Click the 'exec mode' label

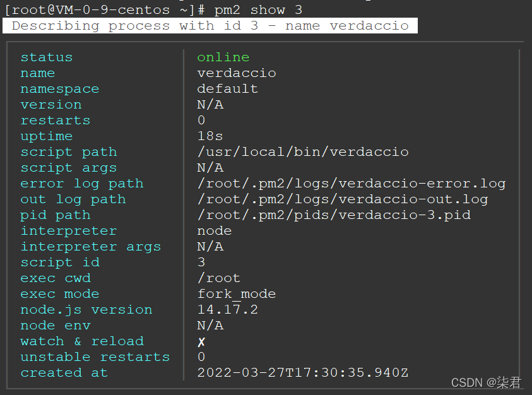[60, 294]
